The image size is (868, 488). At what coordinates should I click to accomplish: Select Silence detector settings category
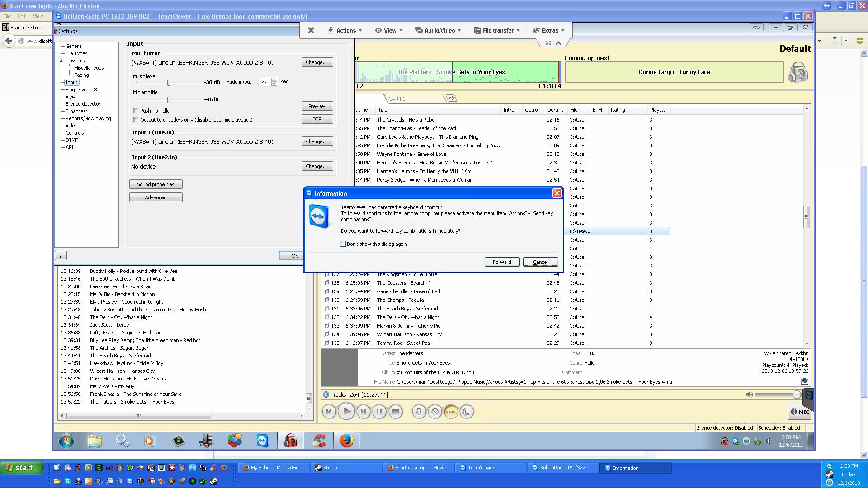[x=83, y=104]
